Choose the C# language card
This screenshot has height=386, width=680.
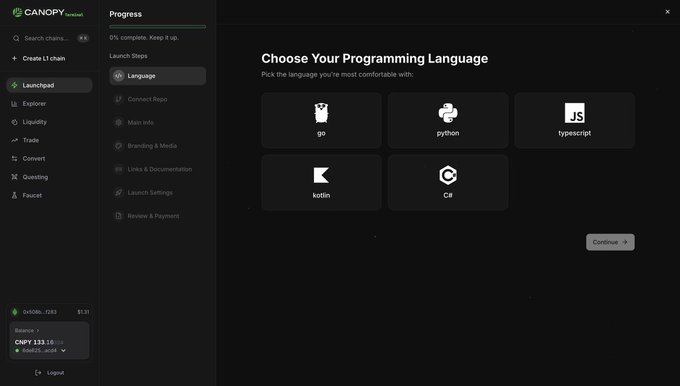tap(448, 183)
